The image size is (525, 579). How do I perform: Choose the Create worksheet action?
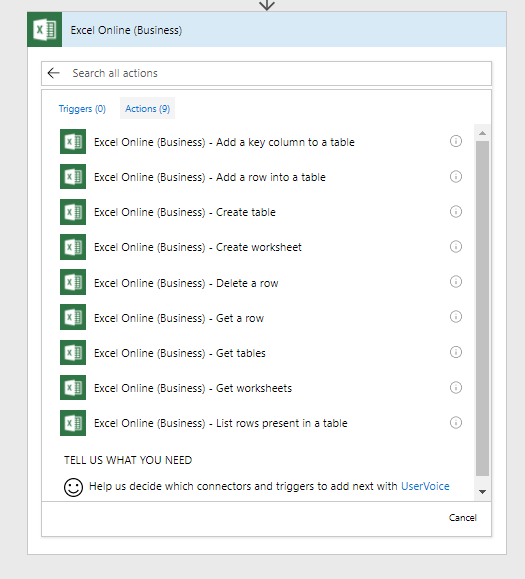(x=198, y=247)
